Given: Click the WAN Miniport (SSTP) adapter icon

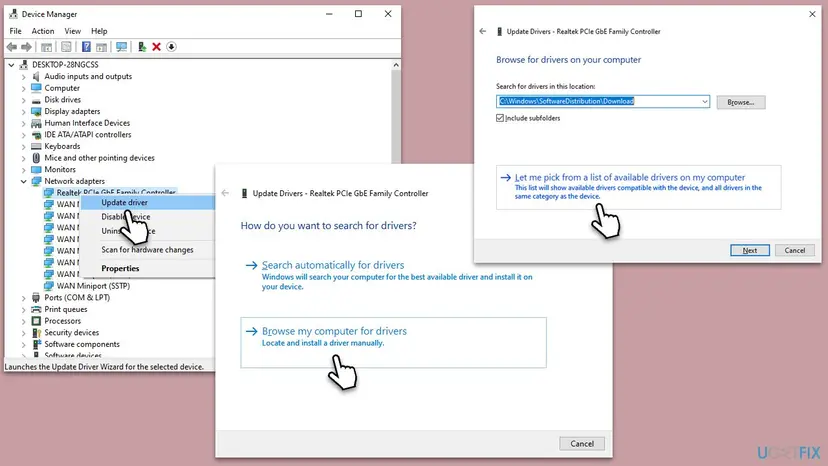Looking at the screenshot, I should [x=49, y=286].
